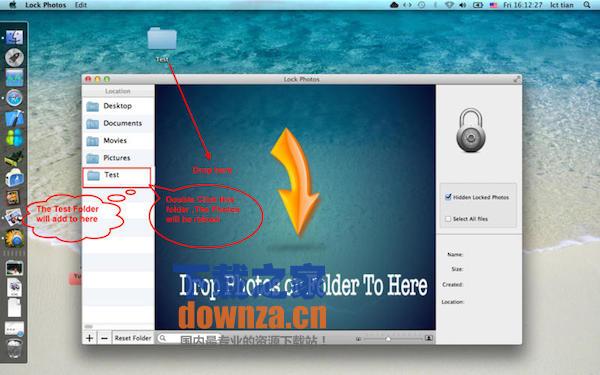This screenshot has width=600, height=375.
Task: Click the thumbnail size slider knob
Action: (388, 339)
